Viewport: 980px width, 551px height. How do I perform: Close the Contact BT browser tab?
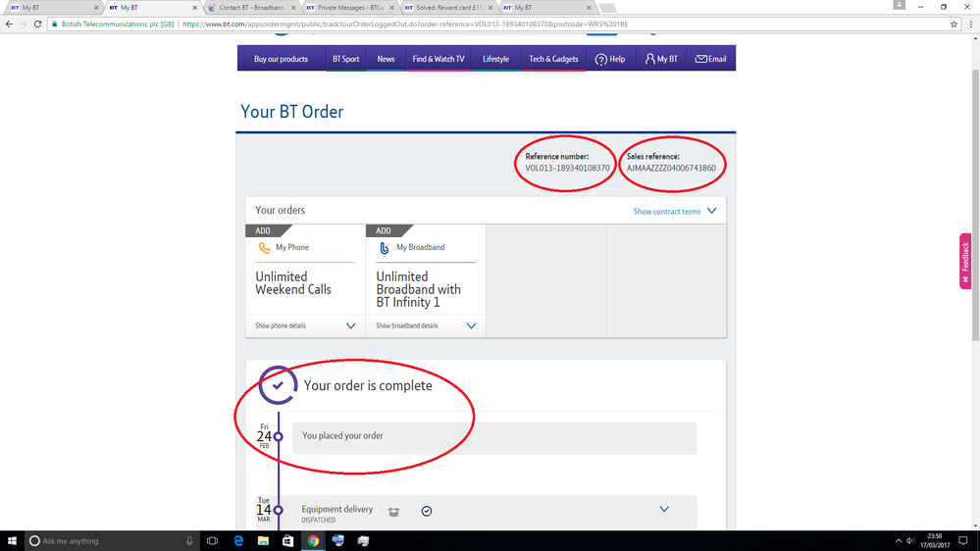(x=293, y=8)
